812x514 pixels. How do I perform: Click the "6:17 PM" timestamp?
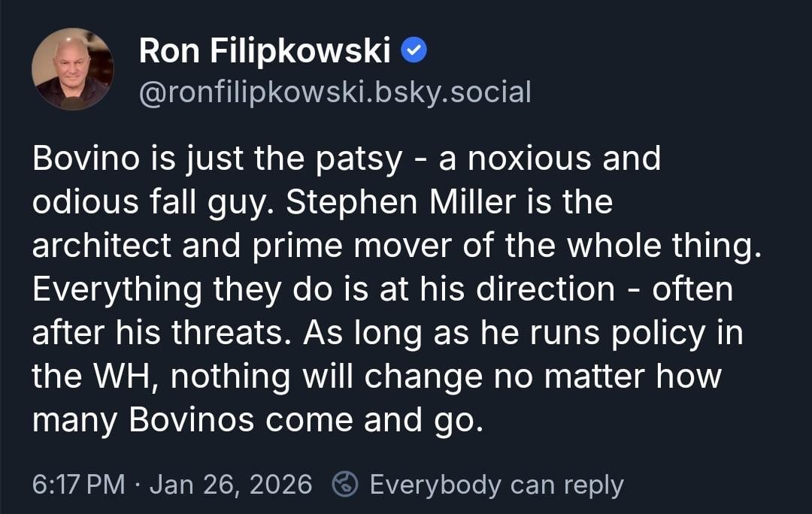[78, 484]
